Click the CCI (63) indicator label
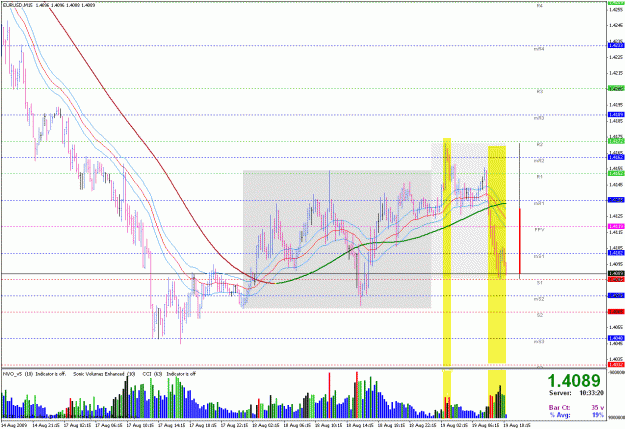The image size is (625, 429). tap(152, 374)
